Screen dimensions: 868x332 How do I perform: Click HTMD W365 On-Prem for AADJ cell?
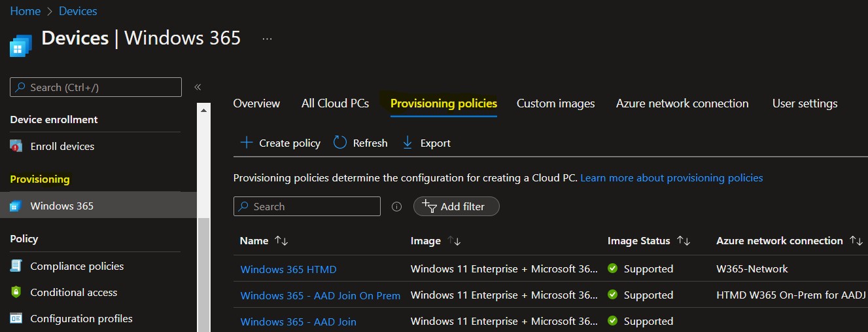click(x=791, y=295)
